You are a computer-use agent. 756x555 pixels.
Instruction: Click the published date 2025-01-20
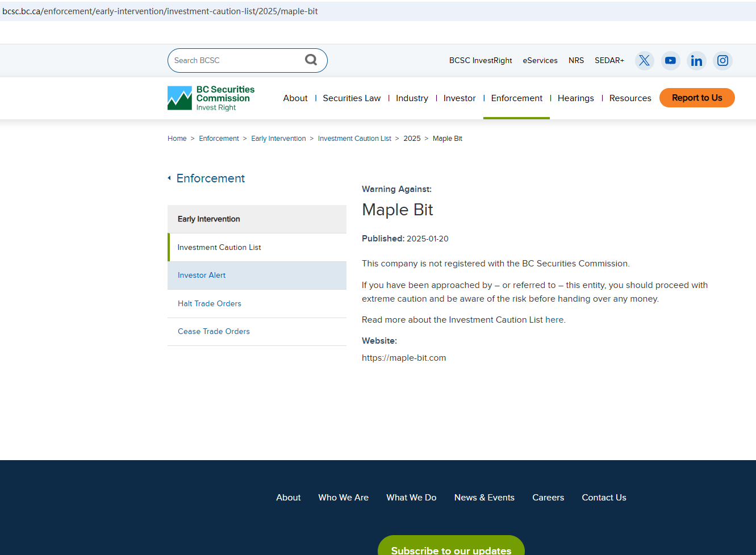428,239
